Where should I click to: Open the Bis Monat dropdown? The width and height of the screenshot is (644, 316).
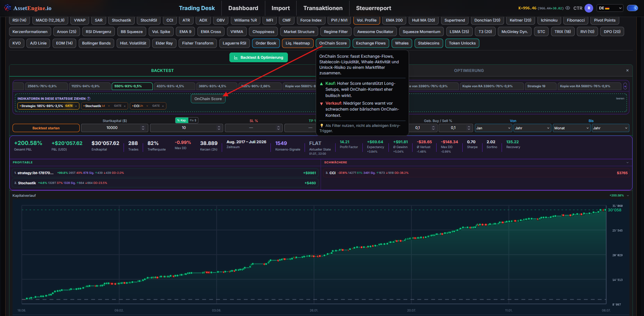coord(571,128)
